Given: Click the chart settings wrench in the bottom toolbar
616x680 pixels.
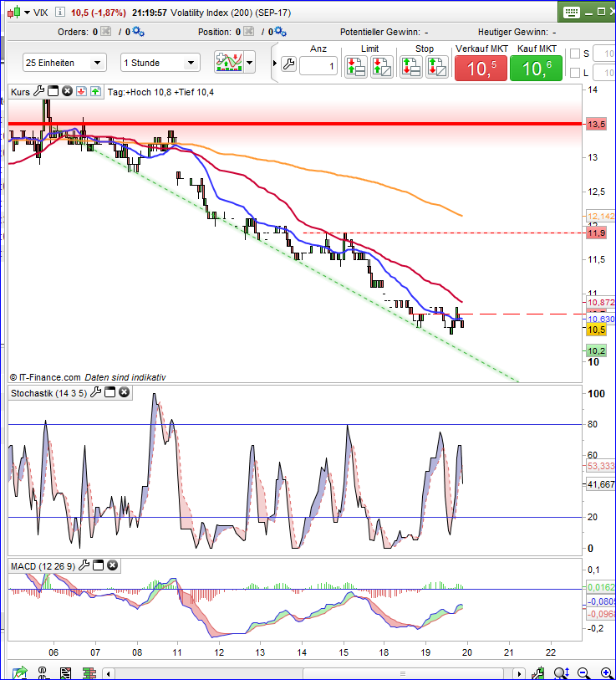Looking at the screenshot, I should click(537, 673).
